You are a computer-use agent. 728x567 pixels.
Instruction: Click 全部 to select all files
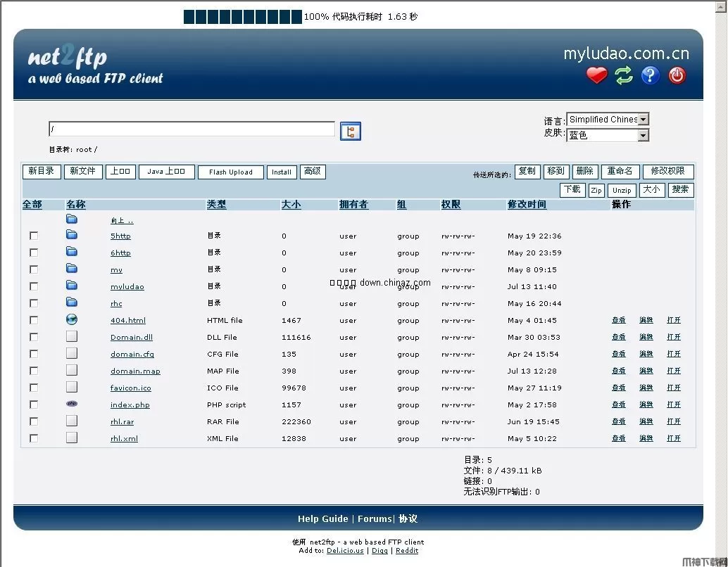point(32,205)
